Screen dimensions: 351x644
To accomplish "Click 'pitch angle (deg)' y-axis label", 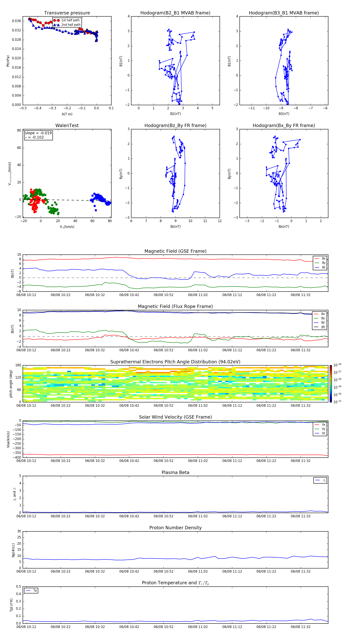I will pos(11,384).
